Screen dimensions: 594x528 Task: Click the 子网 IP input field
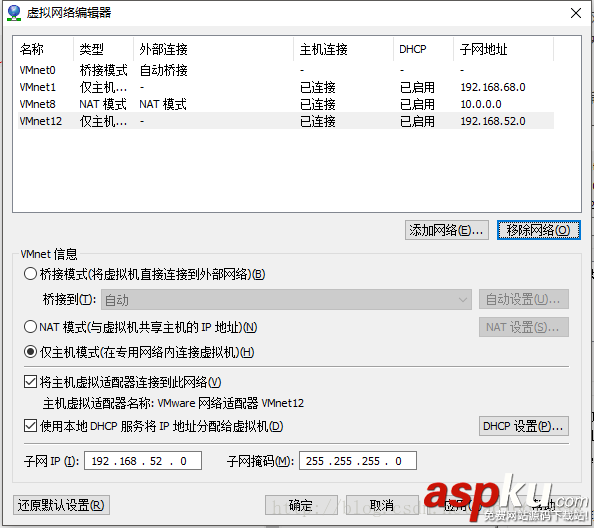click(x=143, y=461)
